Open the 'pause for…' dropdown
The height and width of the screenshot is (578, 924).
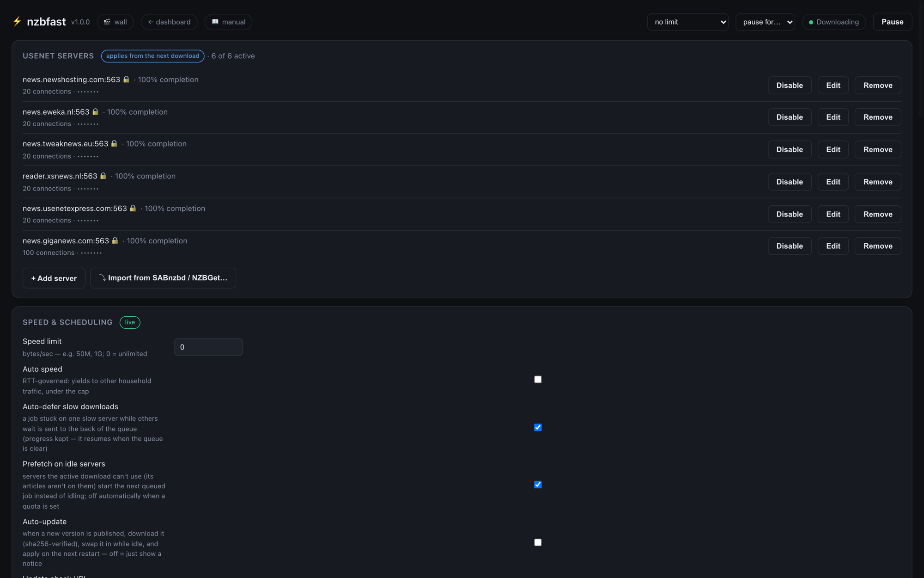pos(765,22)
